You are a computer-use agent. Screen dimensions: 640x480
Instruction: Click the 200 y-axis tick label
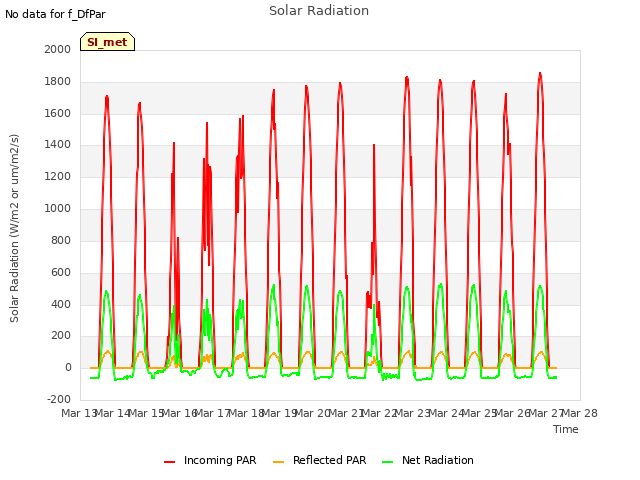[61, 336]
